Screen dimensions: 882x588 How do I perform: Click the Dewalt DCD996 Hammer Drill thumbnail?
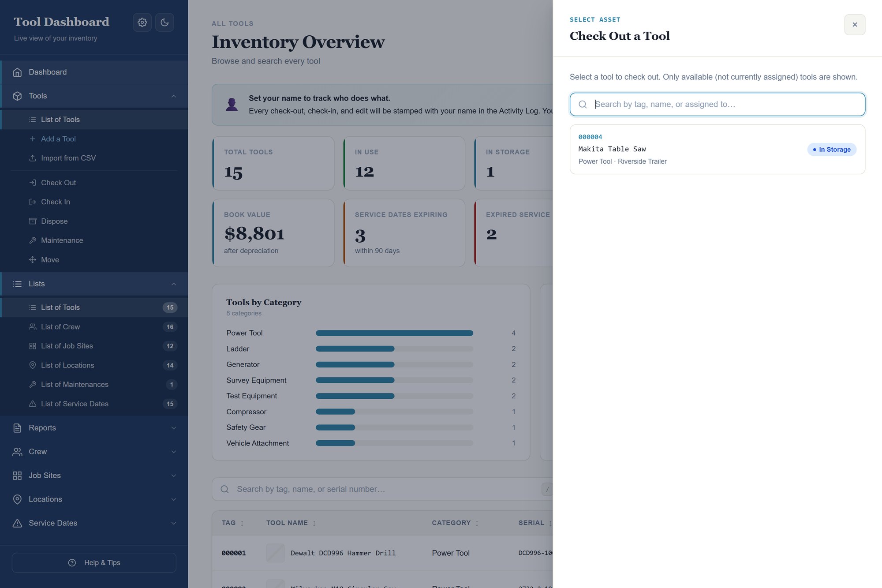(x=275, y=553)
